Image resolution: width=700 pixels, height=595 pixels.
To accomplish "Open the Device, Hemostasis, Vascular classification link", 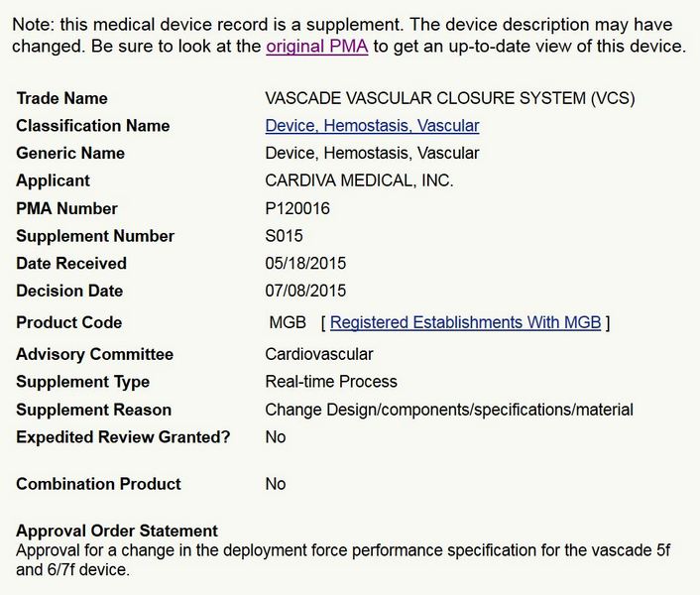I will coord(372,126).
